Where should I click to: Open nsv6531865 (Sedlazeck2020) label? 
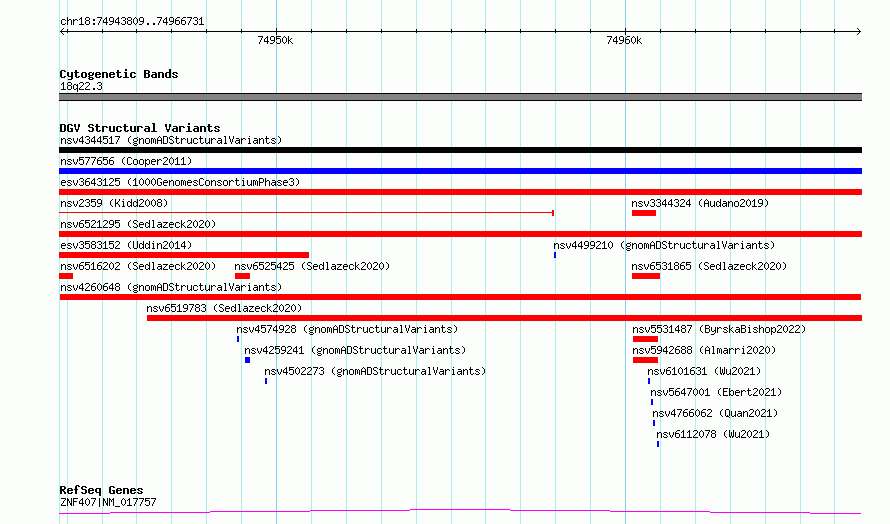709,266
